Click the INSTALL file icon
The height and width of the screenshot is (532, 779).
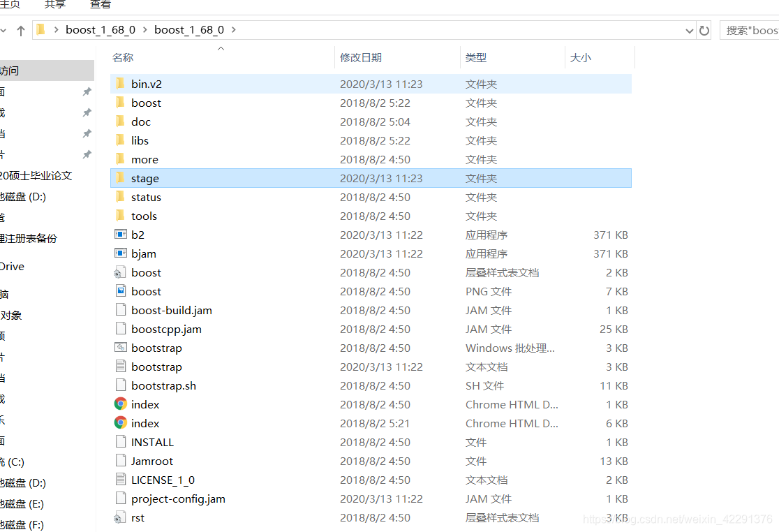click(121, 442)
